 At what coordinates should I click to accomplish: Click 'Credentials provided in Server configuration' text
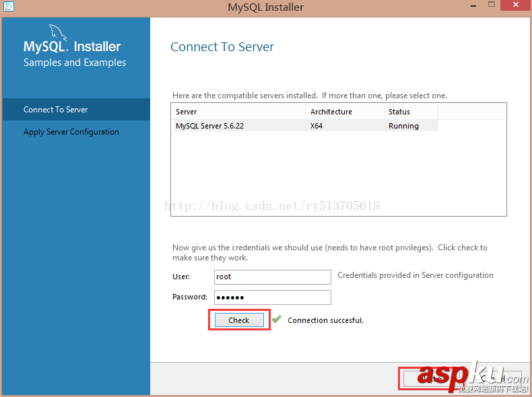415,275
